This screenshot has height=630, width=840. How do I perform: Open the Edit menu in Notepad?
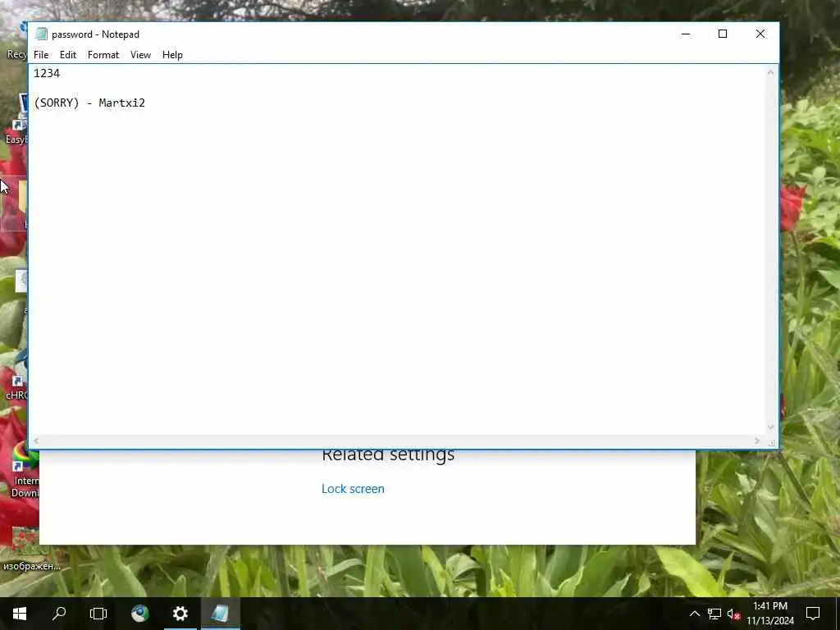(x=67, y=55)
